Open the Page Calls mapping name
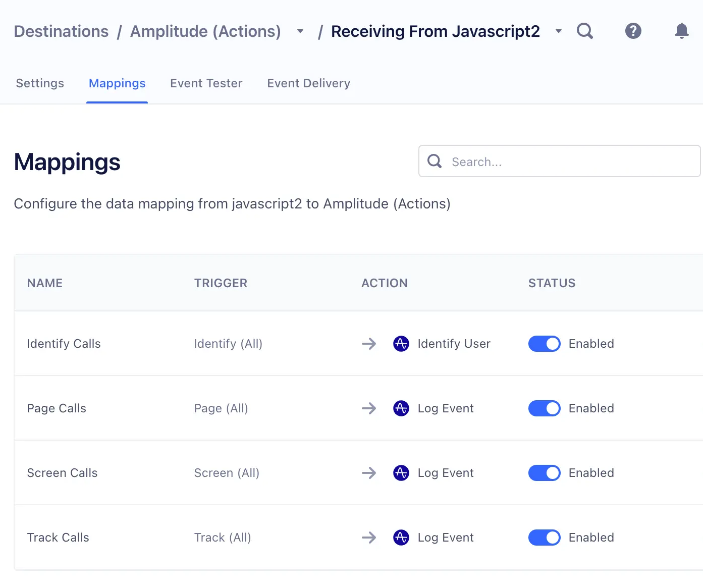Image resolution: width=703 pixels, height=588 pixels. click(x=57, y=408)
